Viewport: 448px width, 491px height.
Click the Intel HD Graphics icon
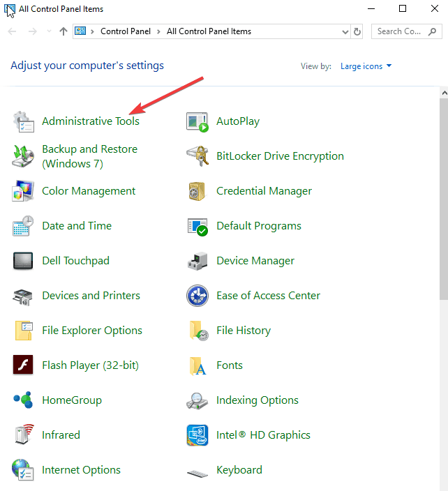coord(197,435)
